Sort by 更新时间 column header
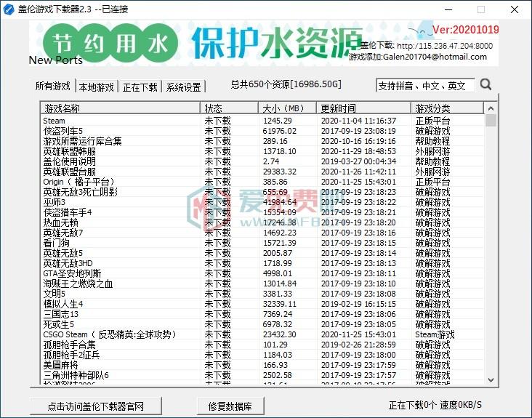The height and width of the screenshot is (418, 532). click(x=363, y=108)
